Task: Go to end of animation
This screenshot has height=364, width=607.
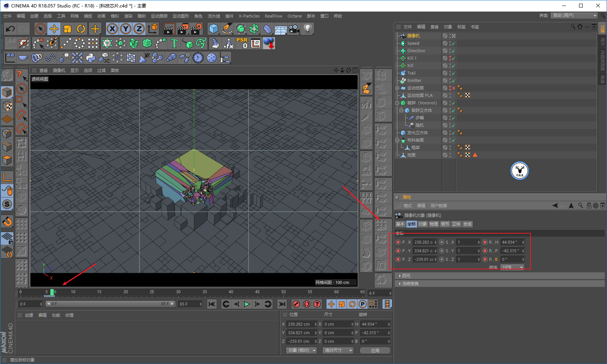Action: 282,304
